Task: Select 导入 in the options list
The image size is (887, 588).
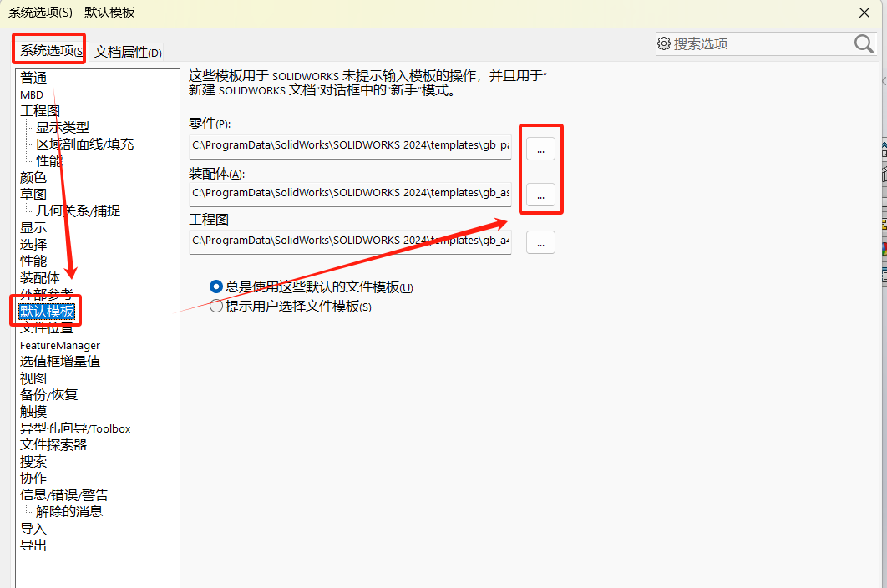Action: (x=33, y=529)
